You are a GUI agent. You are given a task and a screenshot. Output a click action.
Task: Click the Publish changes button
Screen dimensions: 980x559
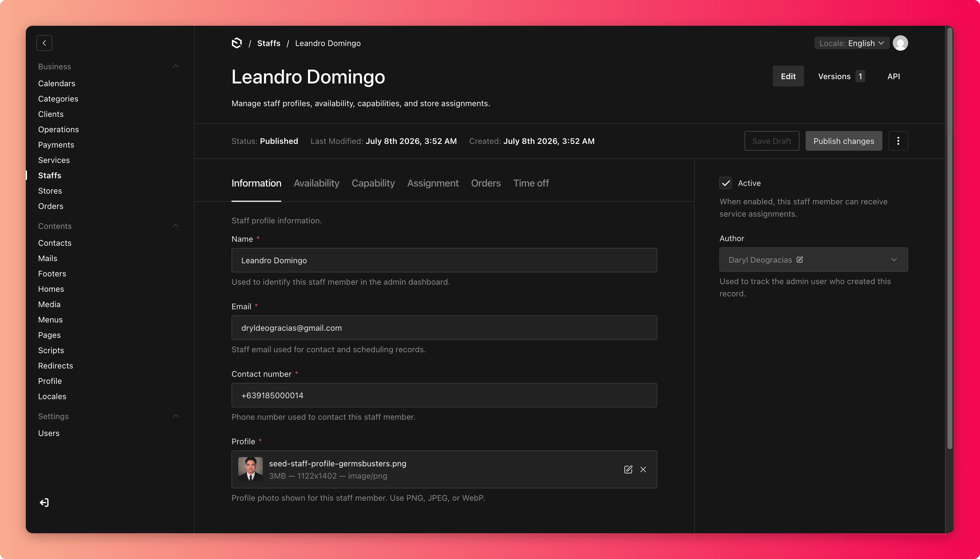[x=843, y=141]
